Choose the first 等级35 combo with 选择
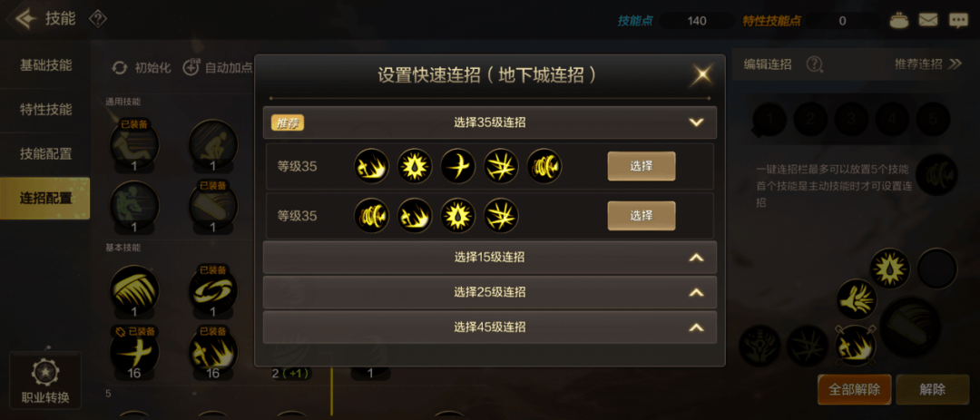 [x=642, y=166]
